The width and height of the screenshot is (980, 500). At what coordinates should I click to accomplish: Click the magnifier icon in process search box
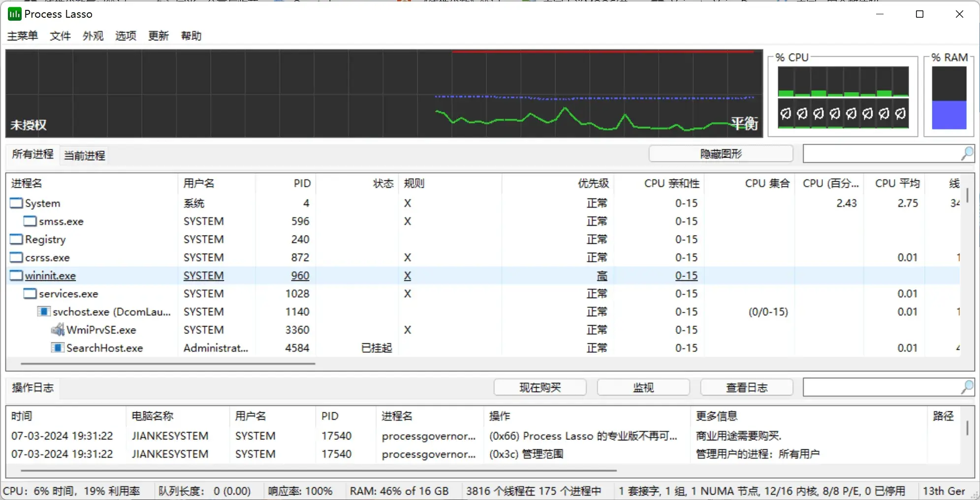pyautogui.click(x=967, y=154)
